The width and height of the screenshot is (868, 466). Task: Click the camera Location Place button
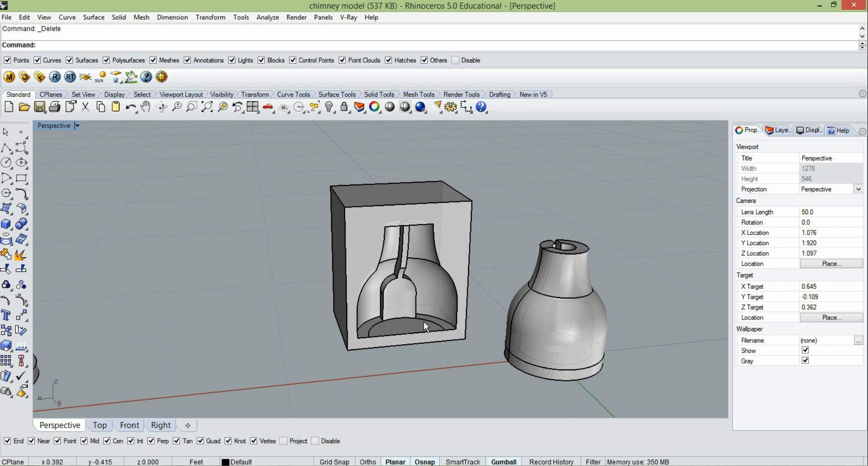pos(831,264)
